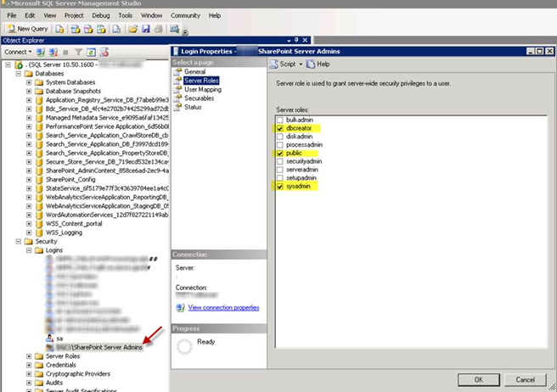
Task: Open the Debug menu
Action: (x=101, y=15)
